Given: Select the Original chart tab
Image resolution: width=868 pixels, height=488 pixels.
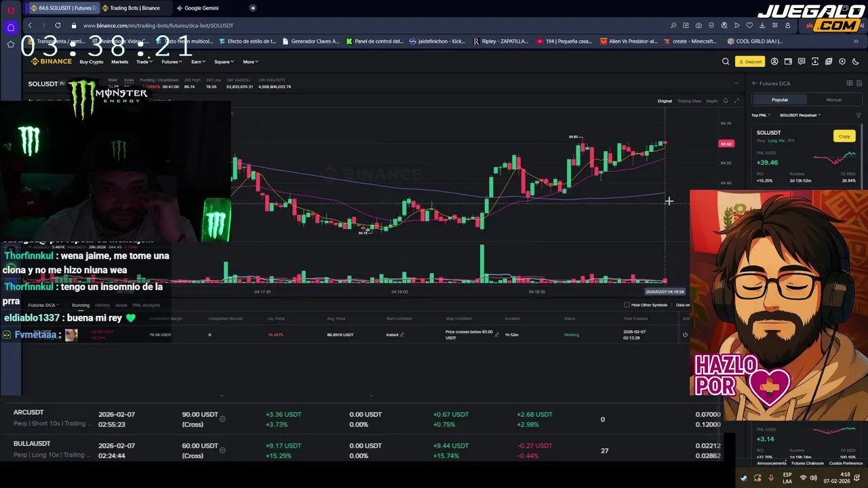Looking at the screenshot, I should [x=665, y=101].
